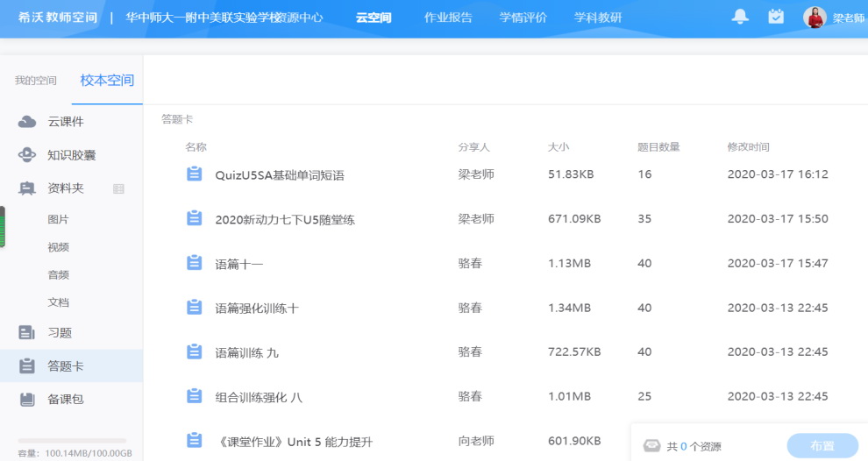Click the answer sheet icon for 语篇十一

(195, 263)
